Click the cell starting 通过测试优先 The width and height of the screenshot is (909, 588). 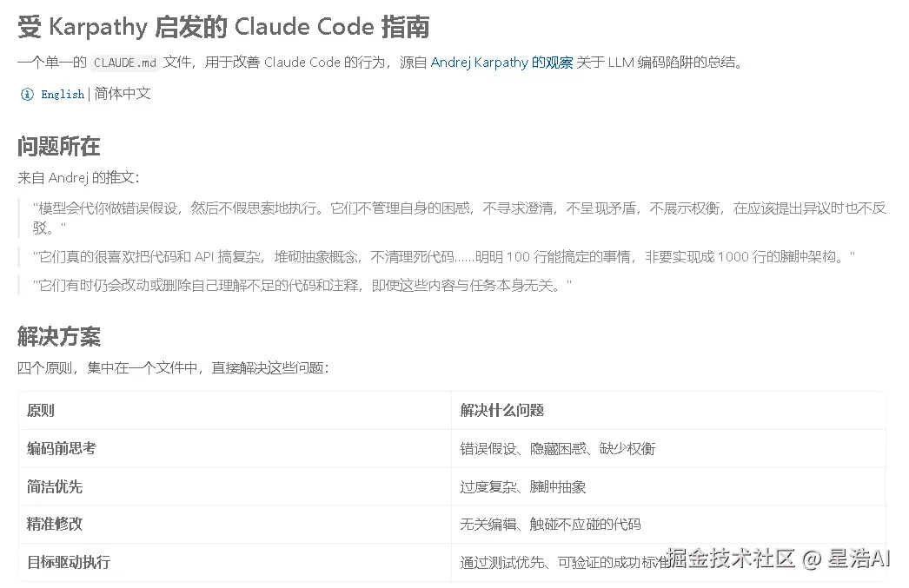pyautogui.click(x=668, y=562)
